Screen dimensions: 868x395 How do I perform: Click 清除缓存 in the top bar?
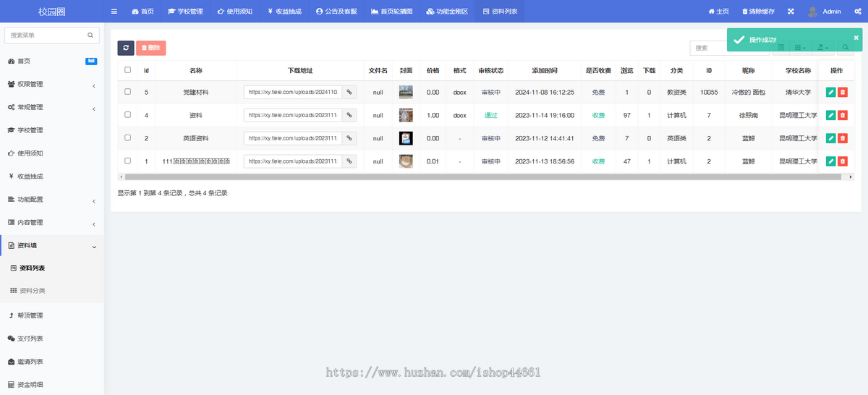click(x=758, y=12)
